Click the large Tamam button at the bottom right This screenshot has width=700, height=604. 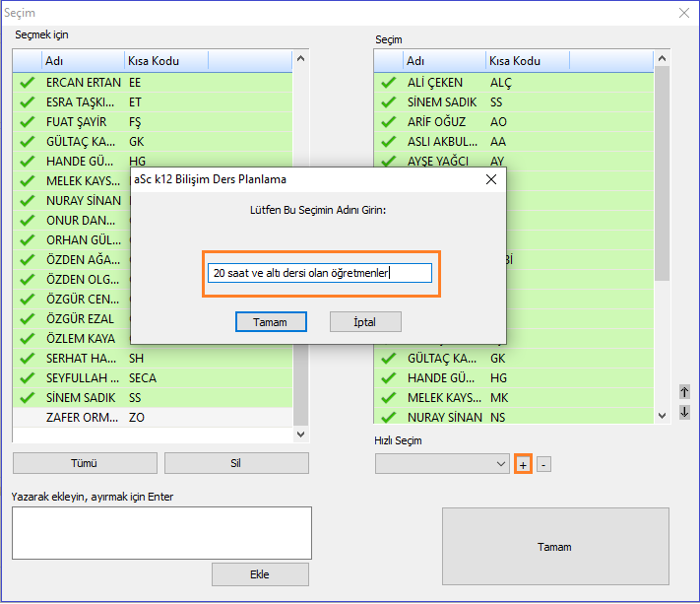click(x=555, y=547)
